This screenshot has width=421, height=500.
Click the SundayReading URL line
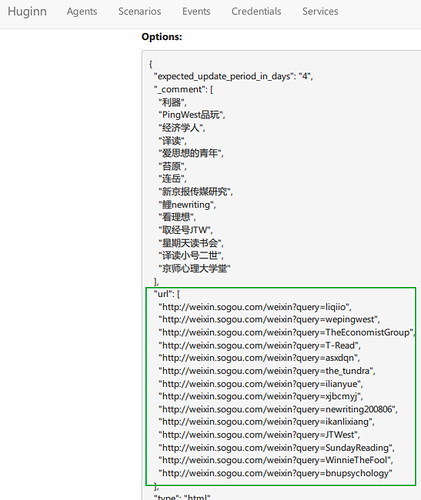click(x=277, y=447)
